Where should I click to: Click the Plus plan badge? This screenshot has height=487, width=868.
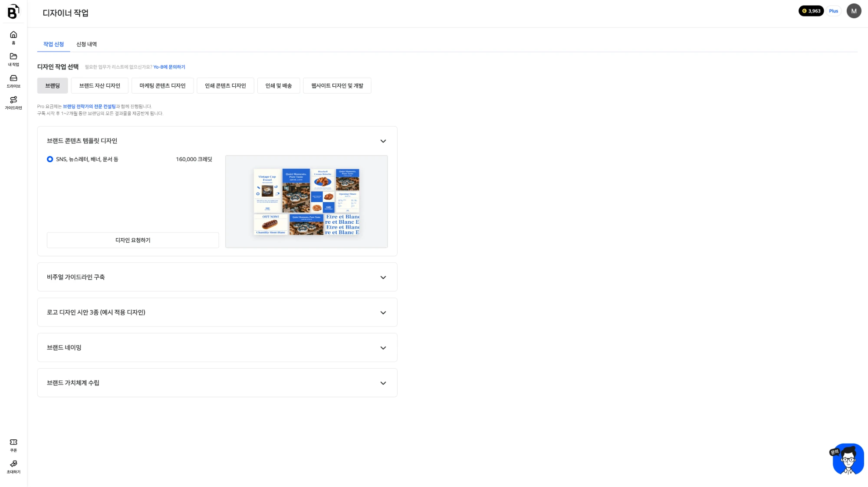833,11
